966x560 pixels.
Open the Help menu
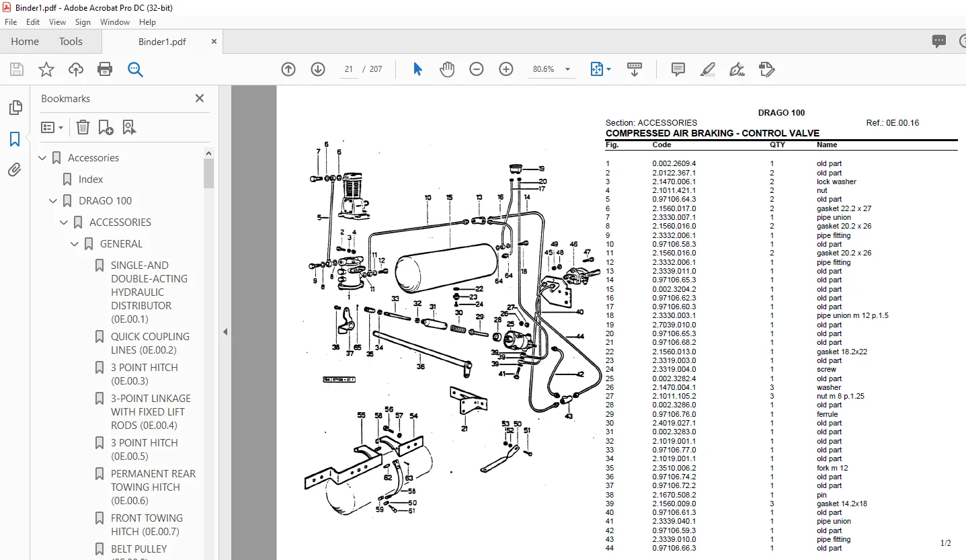147,22
